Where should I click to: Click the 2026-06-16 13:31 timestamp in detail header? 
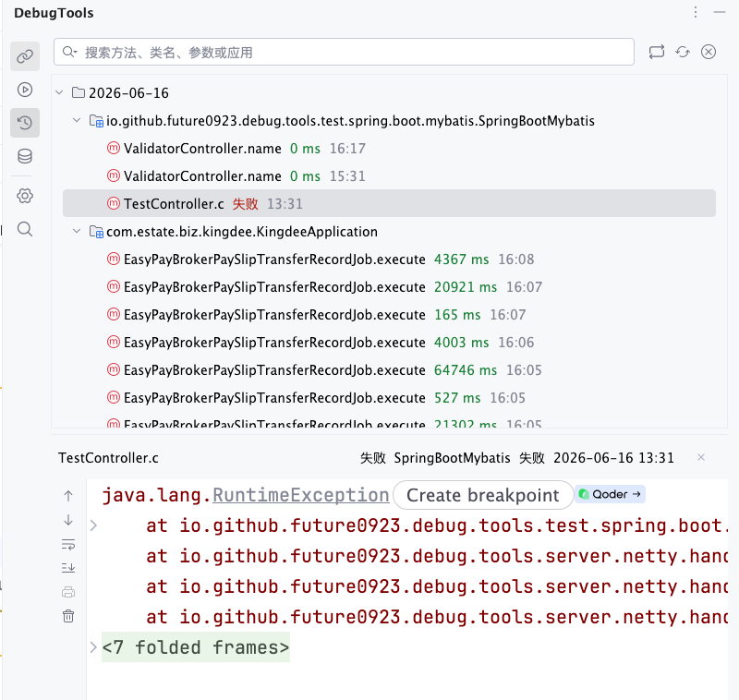coord(613,458)
